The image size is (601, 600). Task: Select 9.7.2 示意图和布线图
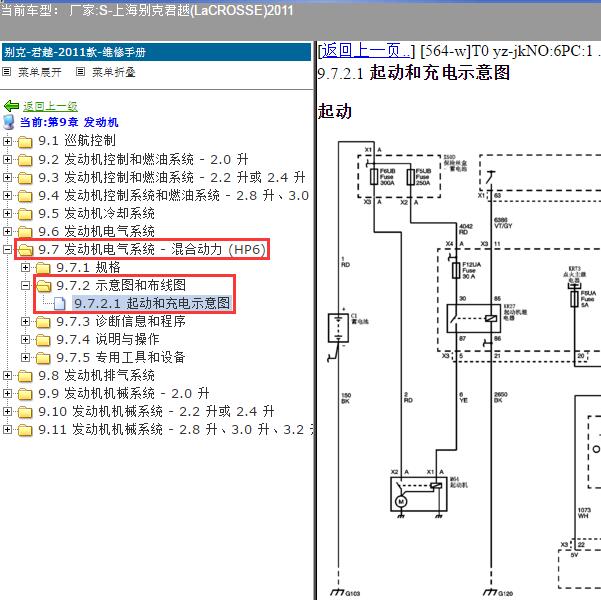tap(121, 285)
